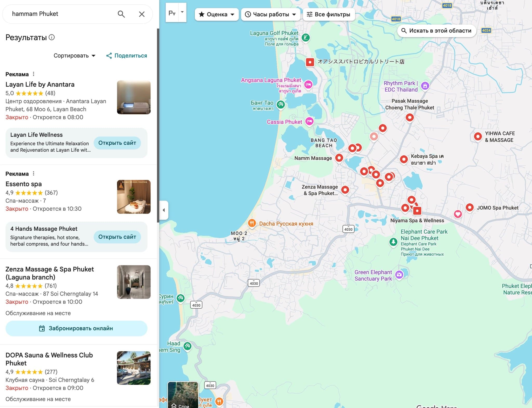532x408 pixels.
Task: Select the YIHWA CAFE & MASSAGE pin
Action: coord(478,137)
